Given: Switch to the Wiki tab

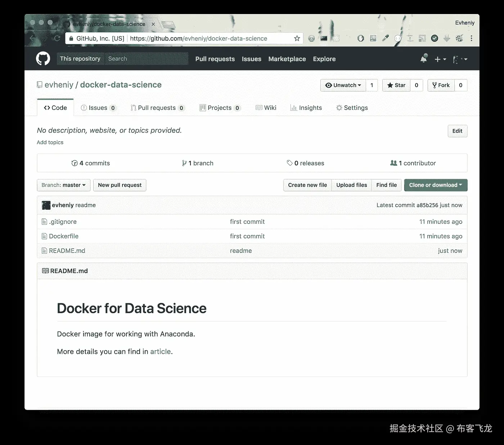Looking at the screenshot, I should point(266,108).
